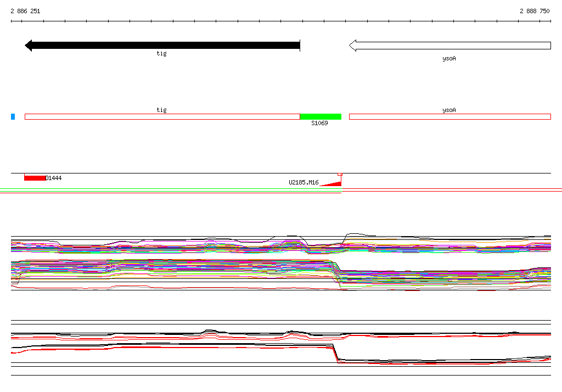This screenshot has height=392, width=562.
Task: Click the tig label under black arrow
Action: coord(162,53)
